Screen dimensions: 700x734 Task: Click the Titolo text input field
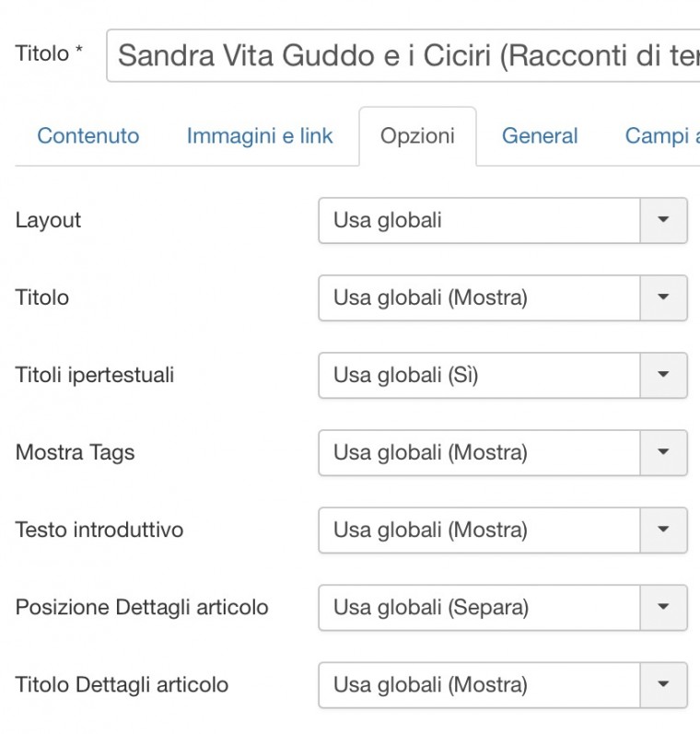405,57
